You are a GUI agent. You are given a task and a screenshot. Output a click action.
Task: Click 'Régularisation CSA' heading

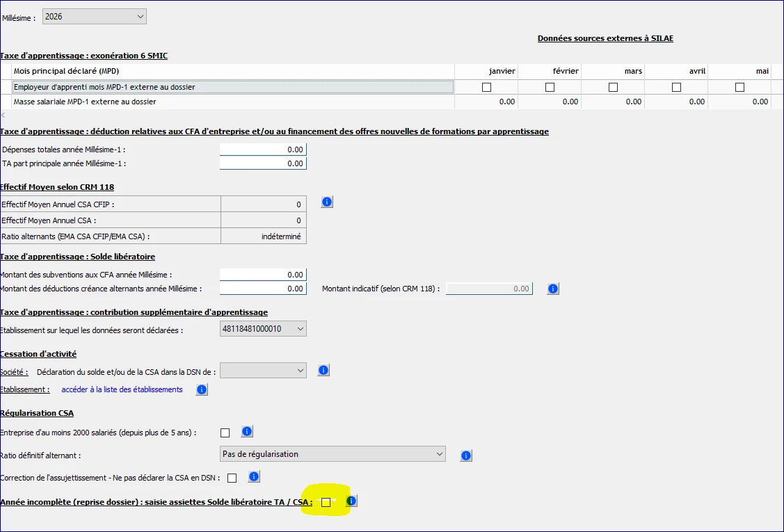coord(37,413)
